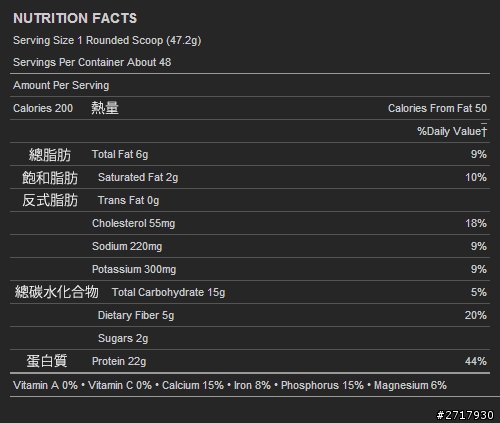
Task: Click the Dietary Fiber 5g entry
Action: pyautogui.click(x=136, y=315)
